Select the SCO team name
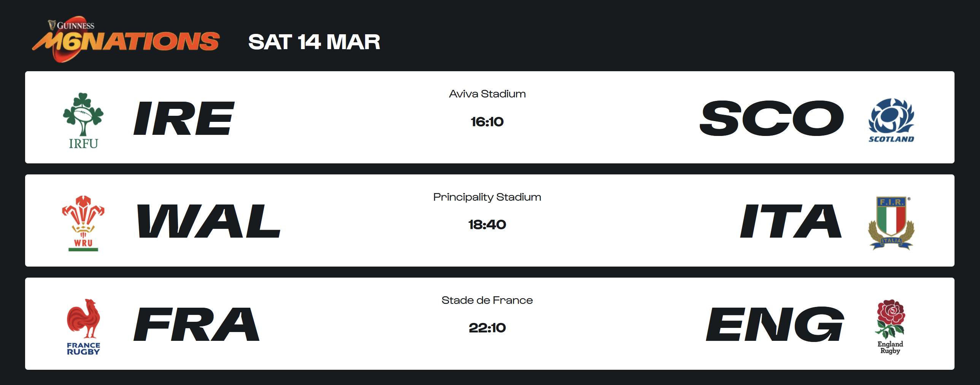 tap(772, 118)
